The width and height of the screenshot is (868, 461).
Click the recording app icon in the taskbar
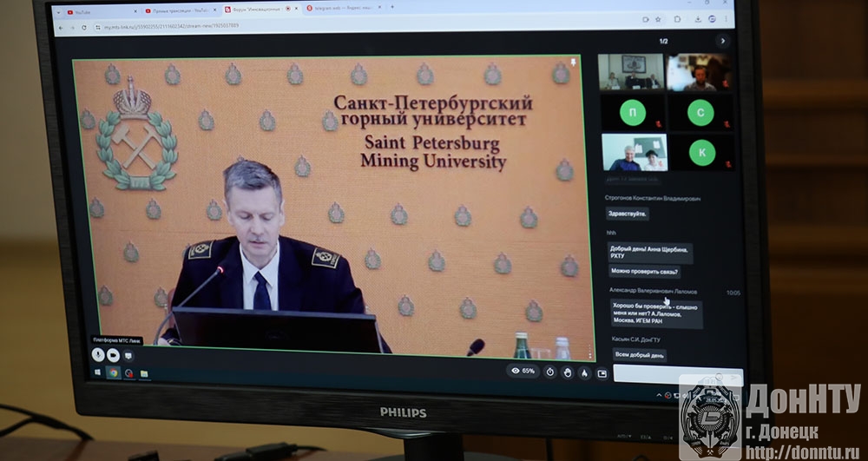click(x=129, y=373)
